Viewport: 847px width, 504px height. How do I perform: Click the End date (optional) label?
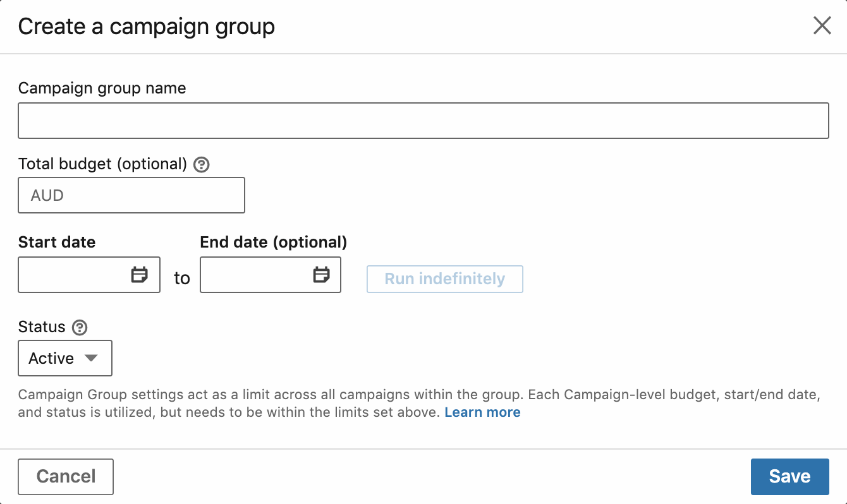coord(274,242)
